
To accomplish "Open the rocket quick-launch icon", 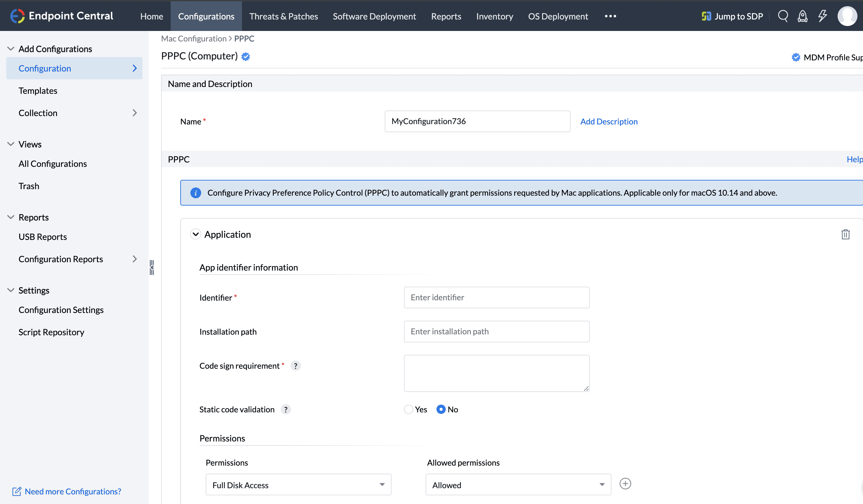I will pos(802,16).
